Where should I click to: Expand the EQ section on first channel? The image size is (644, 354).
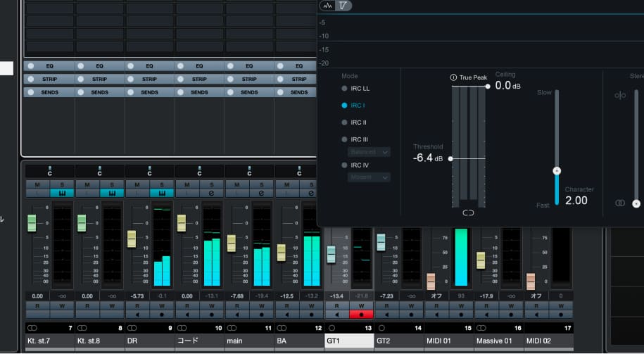pos(49,66)
